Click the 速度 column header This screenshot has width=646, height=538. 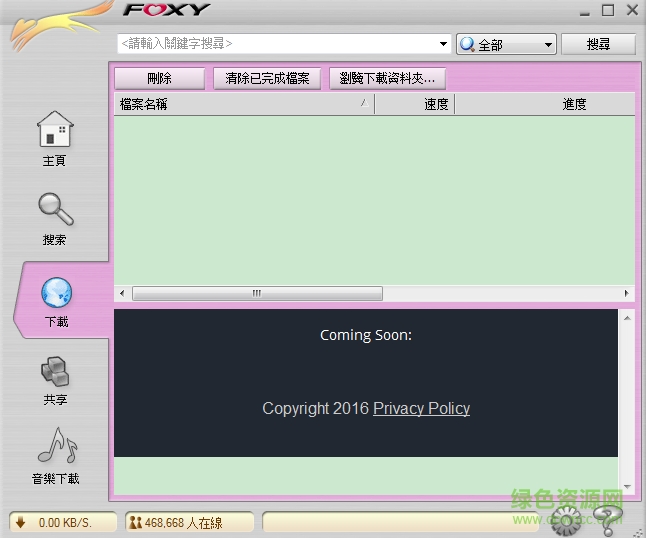pyautogui.click(x=415, y=104)
